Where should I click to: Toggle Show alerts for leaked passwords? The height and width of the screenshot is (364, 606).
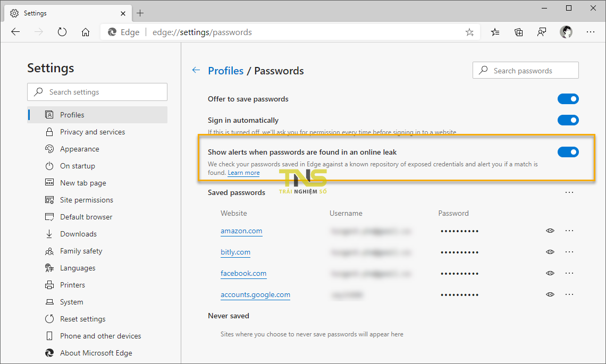tap(568, 151)
